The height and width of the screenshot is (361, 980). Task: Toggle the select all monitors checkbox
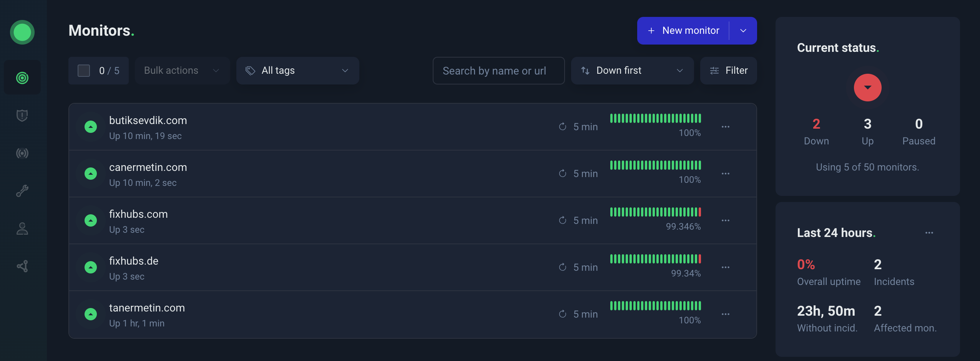(84, 71)
